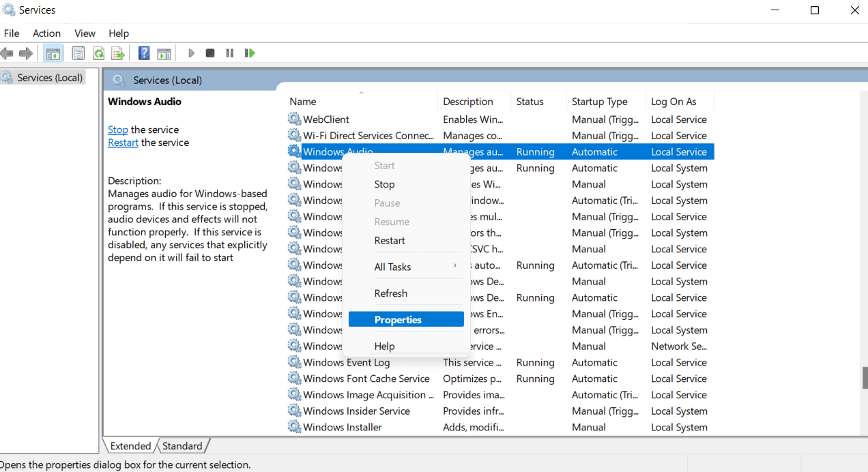Select the Windows Image Acquisition service name
Screen dimensions: 868x472
tap(368, 395)
